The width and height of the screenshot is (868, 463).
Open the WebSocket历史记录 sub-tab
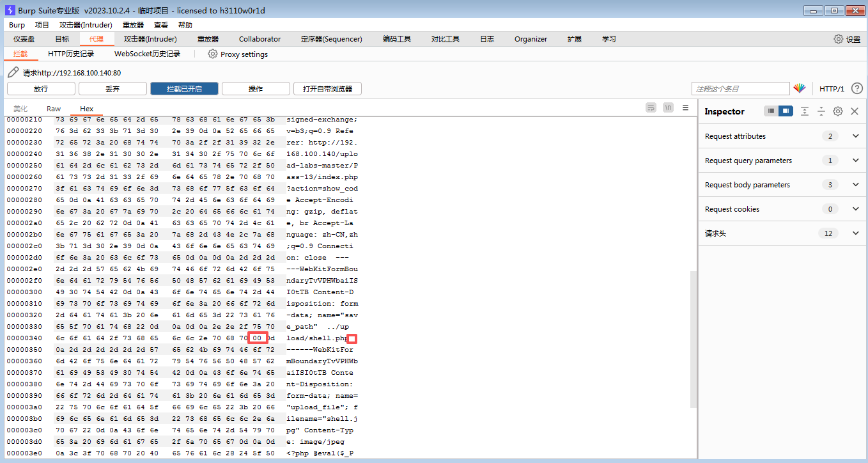(x=148, y=54)
